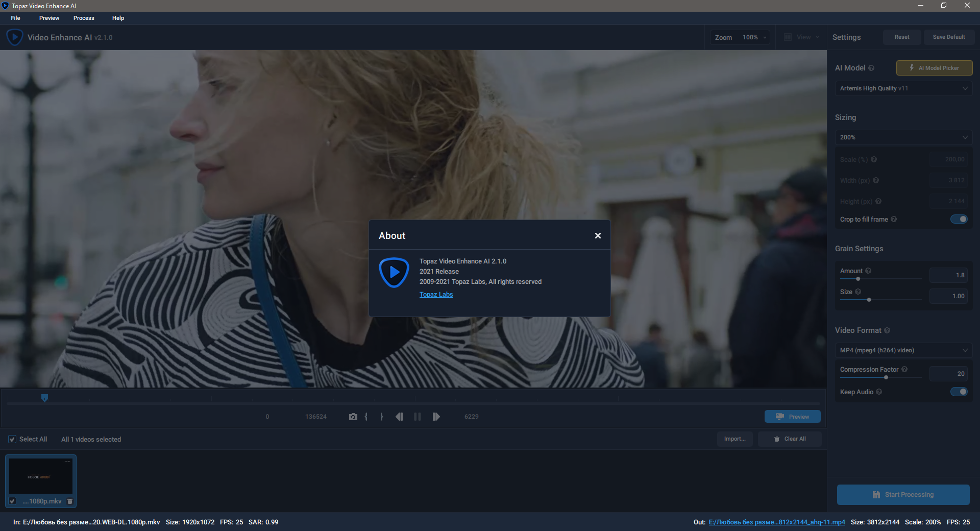Click the timeline Preview button

pos(792,417)
